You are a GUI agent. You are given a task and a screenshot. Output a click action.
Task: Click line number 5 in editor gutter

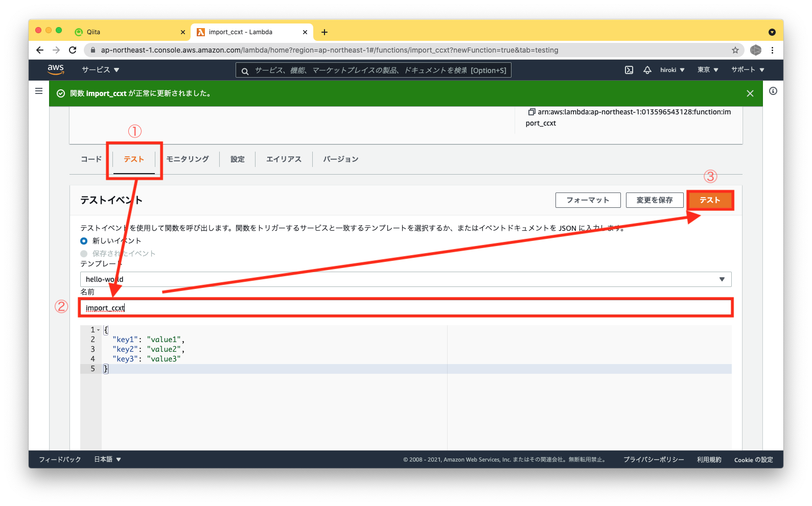[x=92, y=369]
